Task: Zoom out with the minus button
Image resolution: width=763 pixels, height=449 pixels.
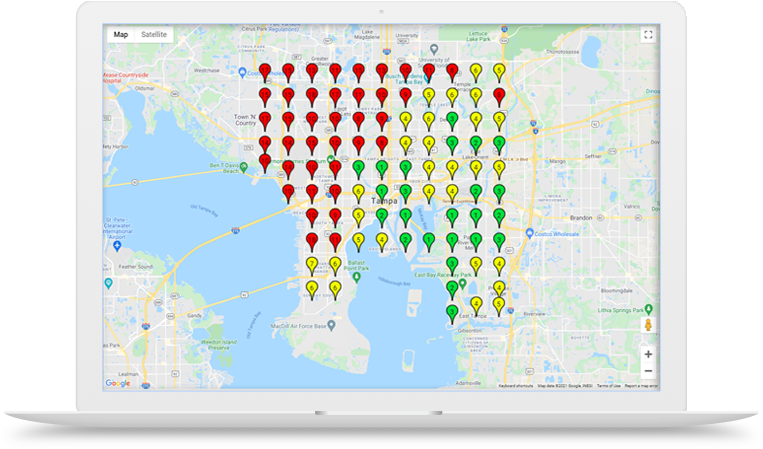Action: [x=648, y=371]
